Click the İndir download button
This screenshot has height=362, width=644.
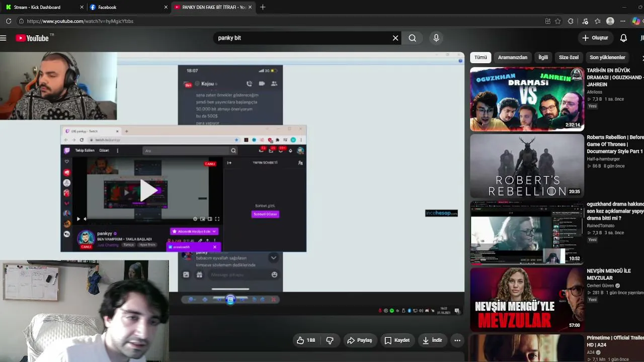click(432, 340)
